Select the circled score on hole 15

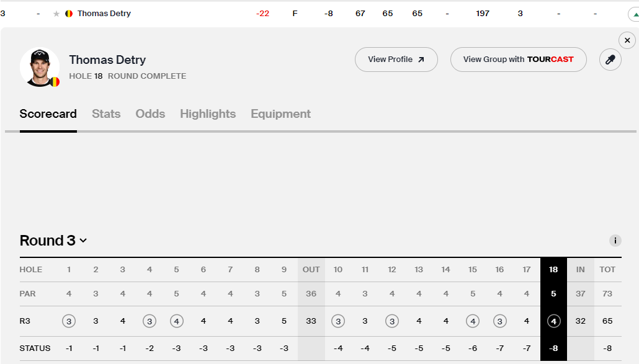[x=473, y=321]
